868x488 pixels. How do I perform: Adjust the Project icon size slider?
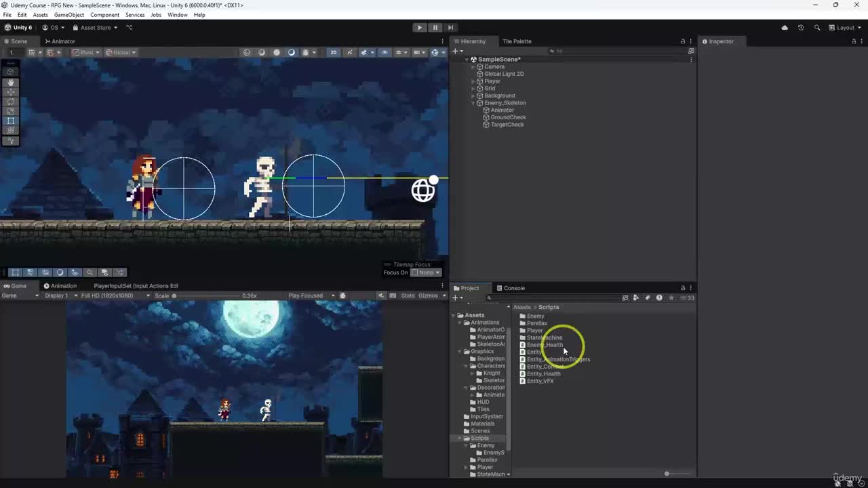(x=677, y=474)
